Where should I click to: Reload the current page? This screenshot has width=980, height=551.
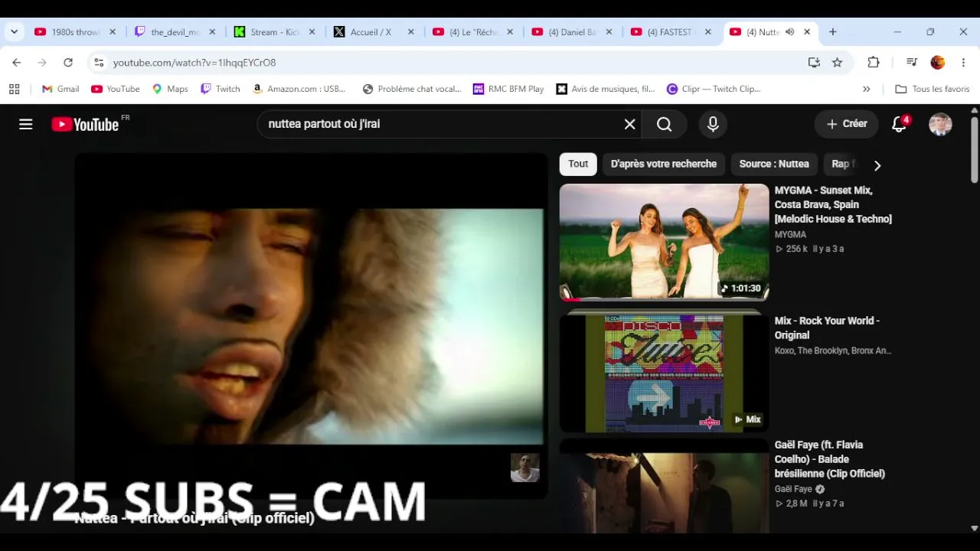click(68, 63)
